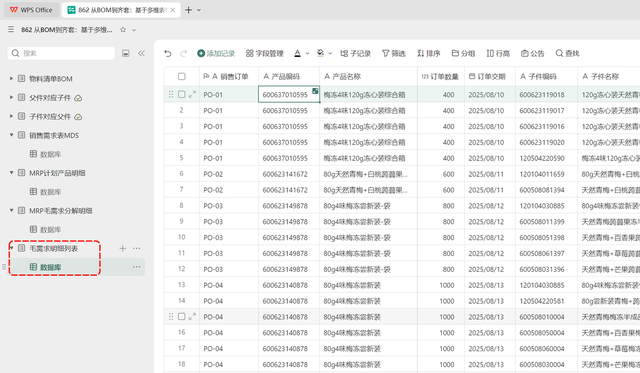Apply fill color with paint bucket icon
Image resolution: width=640 pixels, height=373 pixels.
(x=320, y=53)
